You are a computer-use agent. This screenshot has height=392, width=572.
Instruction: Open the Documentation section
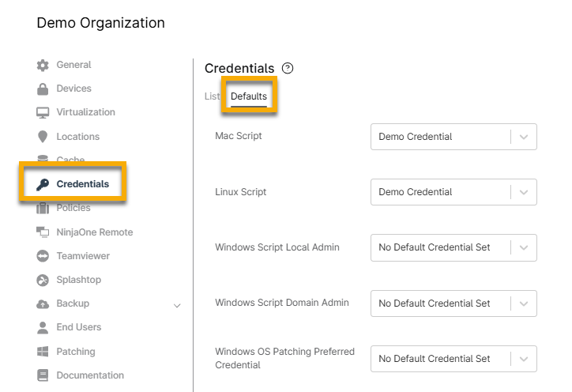(89, 375)
